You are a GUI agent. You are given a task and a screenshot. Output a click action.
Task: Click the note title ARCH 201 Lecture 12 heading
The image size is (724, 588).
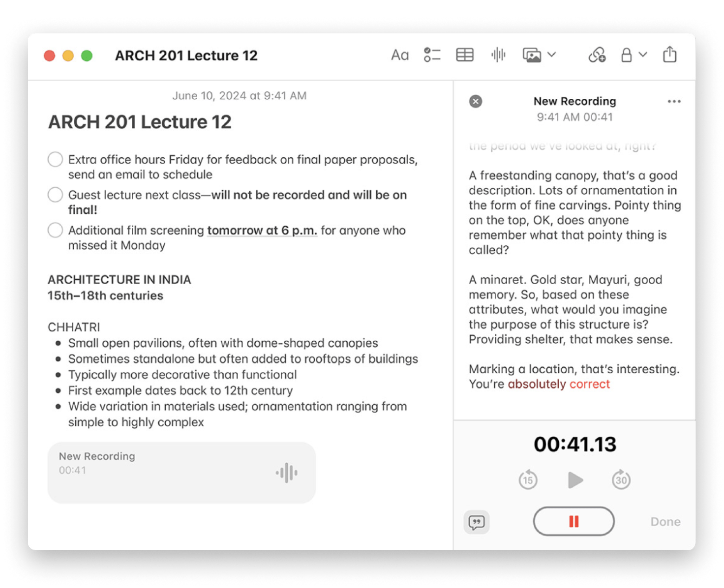(140, 122)
